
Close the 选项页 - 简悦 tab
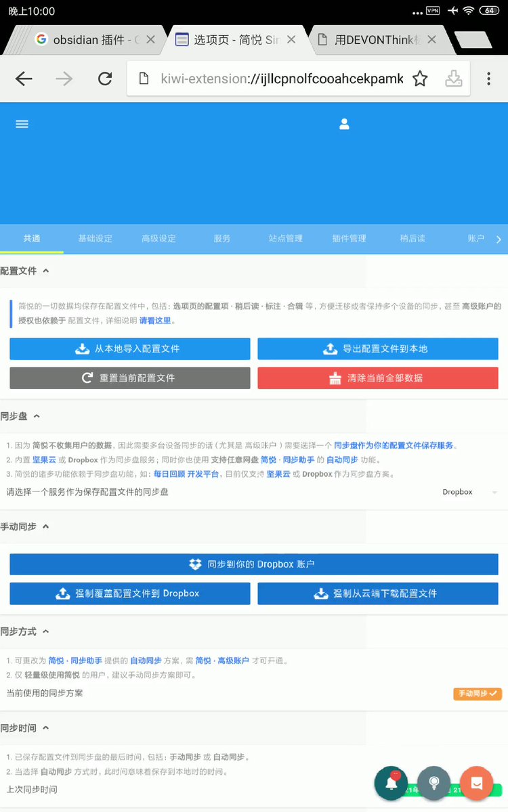pos(291,40)
